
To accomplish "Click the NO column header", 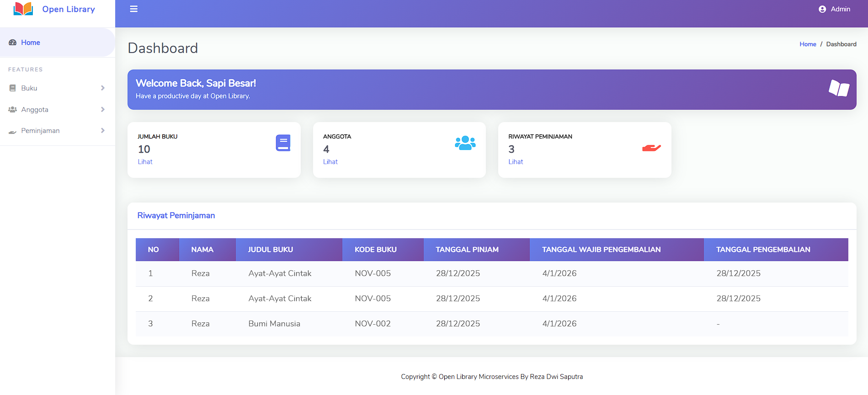I will click(x=157, y=250).
